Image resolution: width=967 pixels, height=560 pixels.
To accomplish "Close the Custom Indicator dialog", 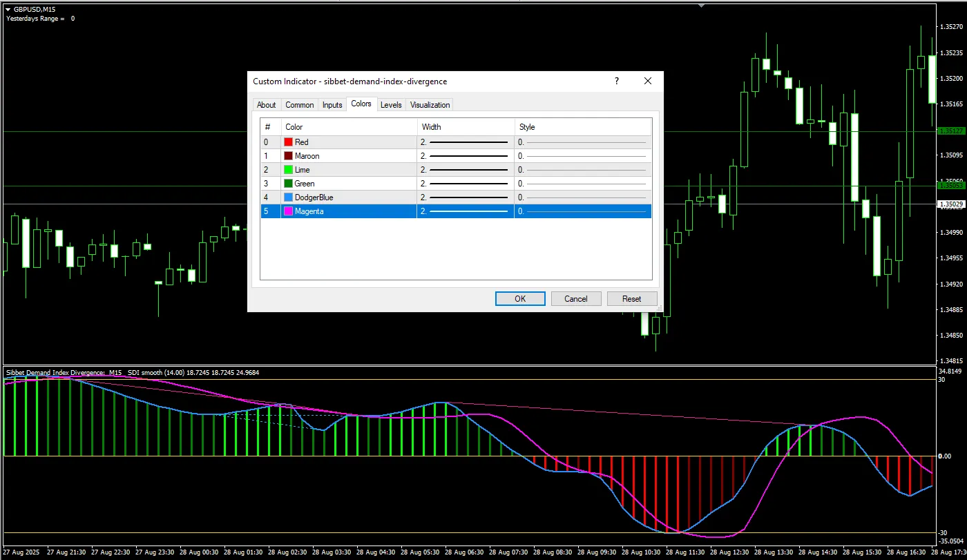I will (647, 81).
